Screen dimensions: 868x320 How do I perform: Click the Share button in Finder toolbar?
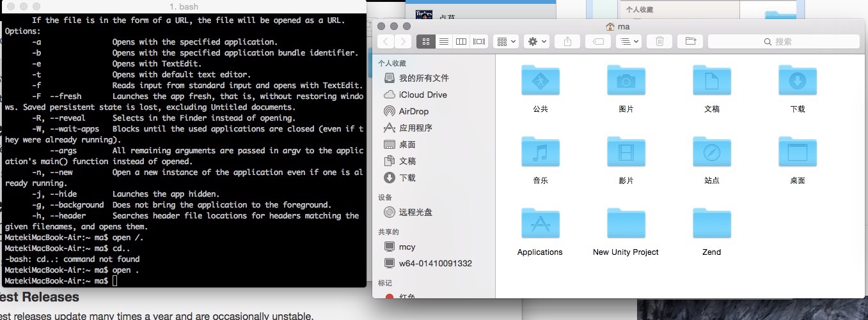(x=567, y=42)
